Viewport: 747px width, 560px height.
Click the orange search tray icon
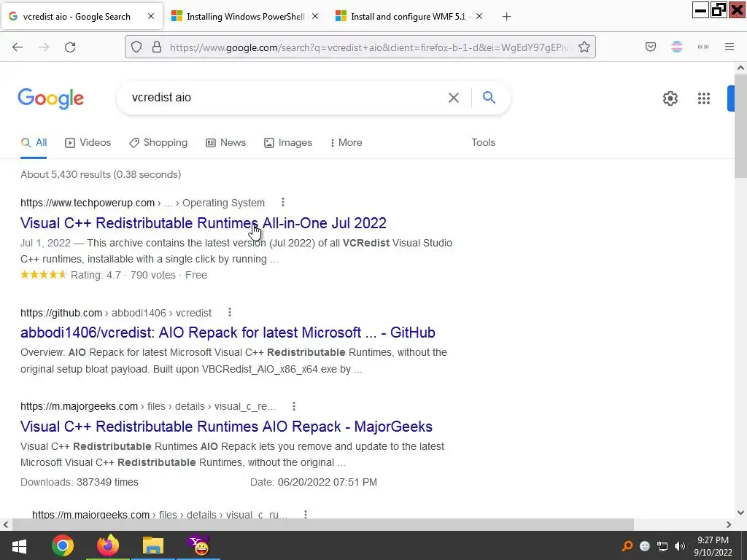(x=627, y=546)
